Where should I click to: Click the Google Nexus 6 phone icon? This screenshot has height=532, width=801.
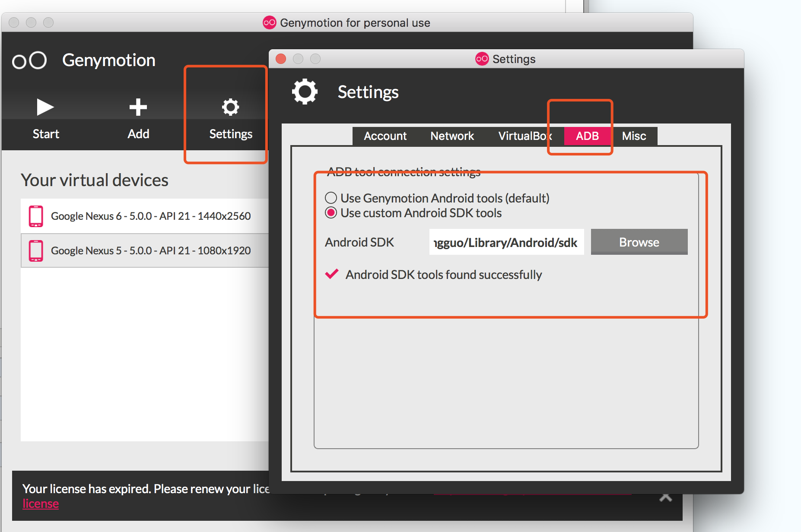[36, 216]
